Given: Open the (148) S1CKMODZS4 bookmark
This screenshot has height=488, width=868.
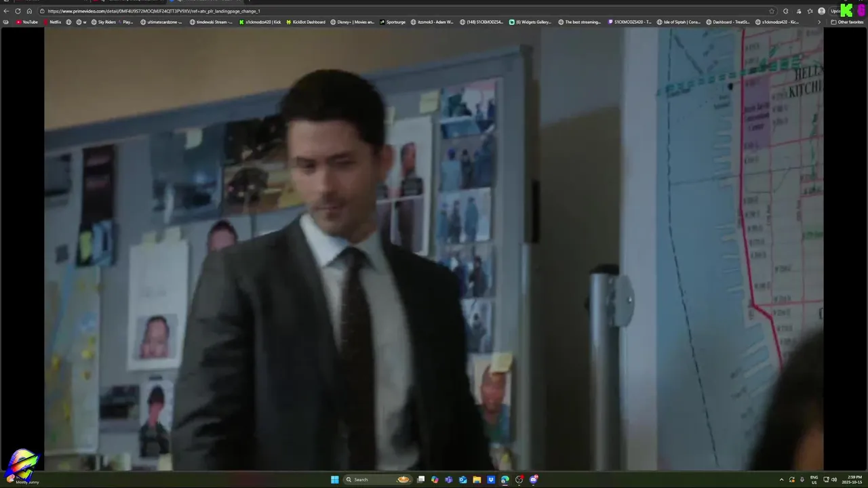Looking at the screenshot, I should coord(481,22).
